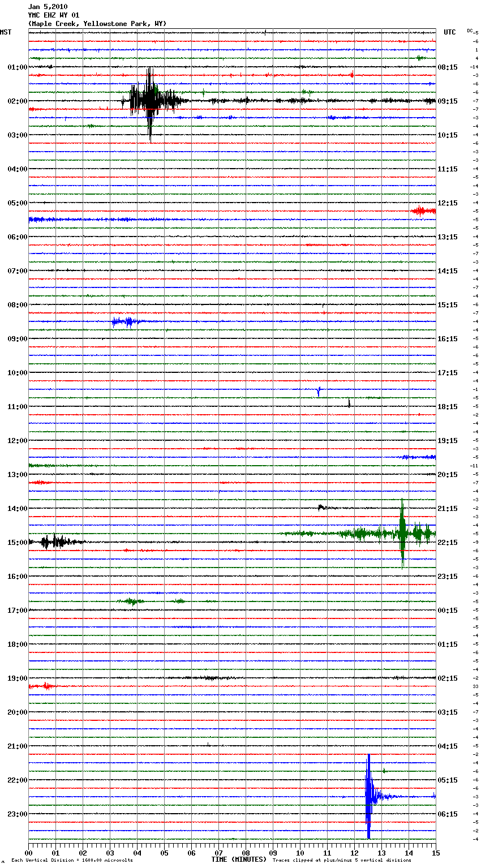Viewport: 481px width, 868px height.
Task: Click the 21:15 UTC time label
Action: coord(448,508)
